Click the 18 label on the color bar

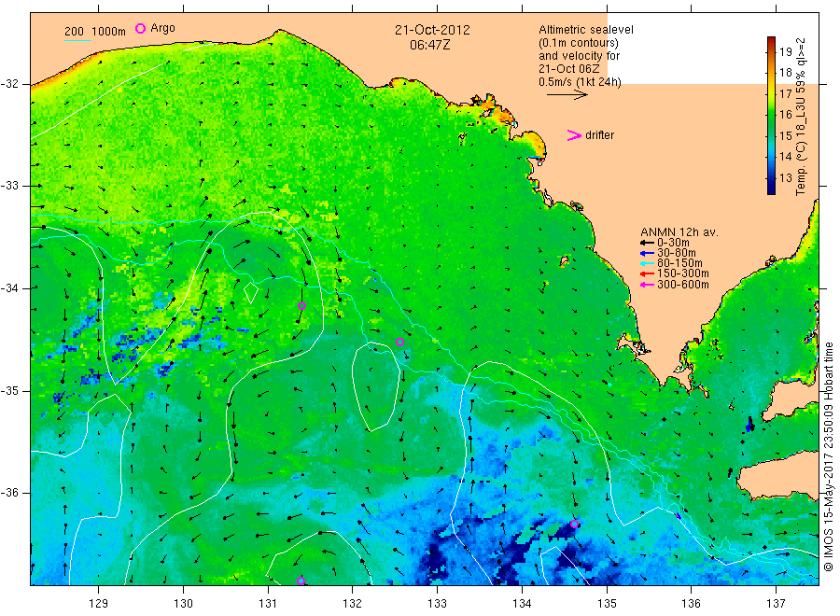(x=785, y=73)
